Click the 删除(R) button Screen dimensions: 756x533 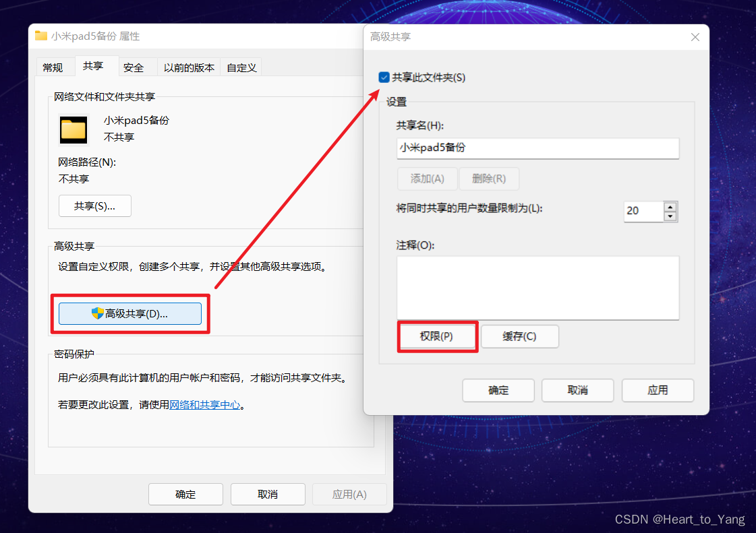coord(489,179)
